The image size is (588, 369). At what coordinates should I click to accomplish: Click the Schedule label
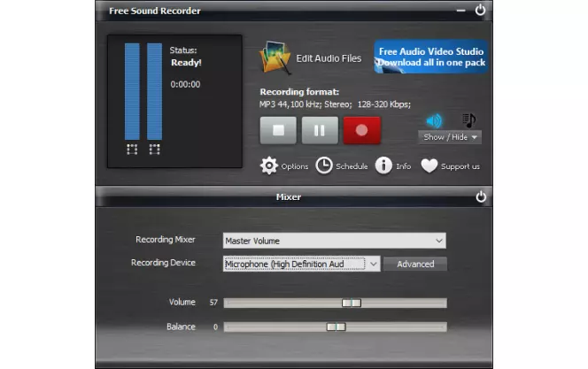coord(352,166)
